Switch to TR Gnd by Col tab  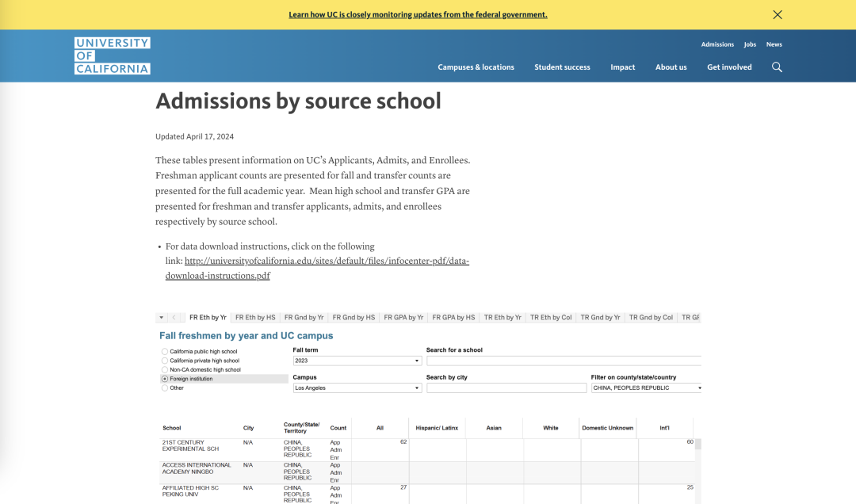(x=652, y=317)
